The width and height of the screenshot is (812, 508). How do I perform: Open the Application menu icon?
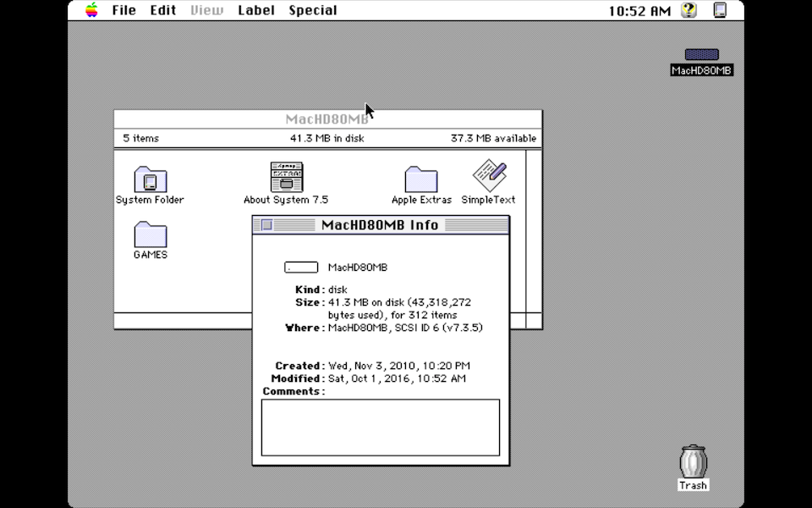pos(720,10)
